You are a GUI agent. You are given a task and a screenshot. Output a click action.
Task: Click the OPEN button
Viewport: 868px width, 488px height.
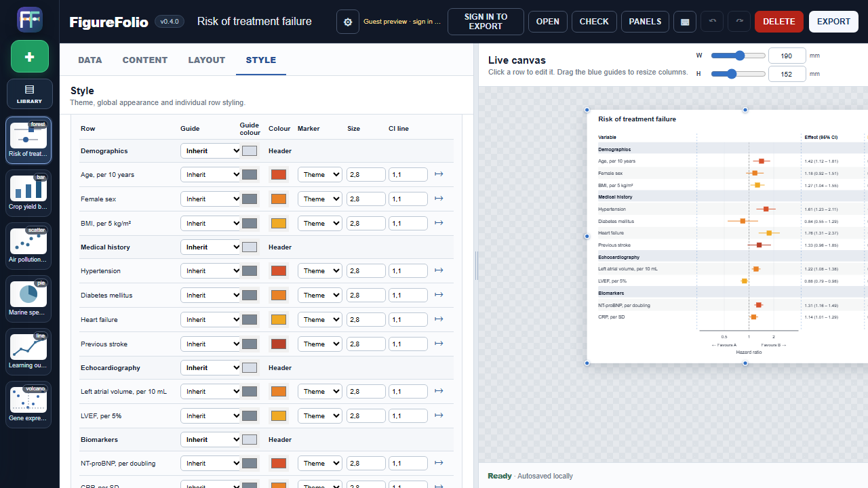[548, 22]
